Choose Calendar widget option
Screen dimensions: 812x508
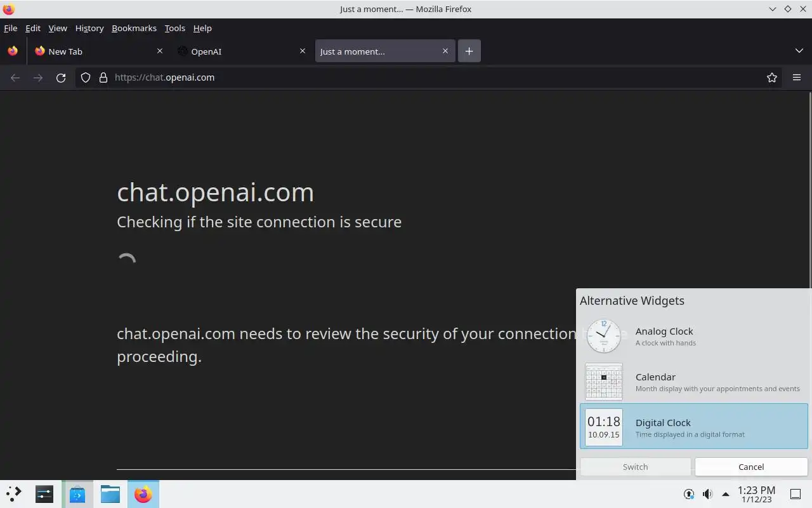(x=694, y=382)
